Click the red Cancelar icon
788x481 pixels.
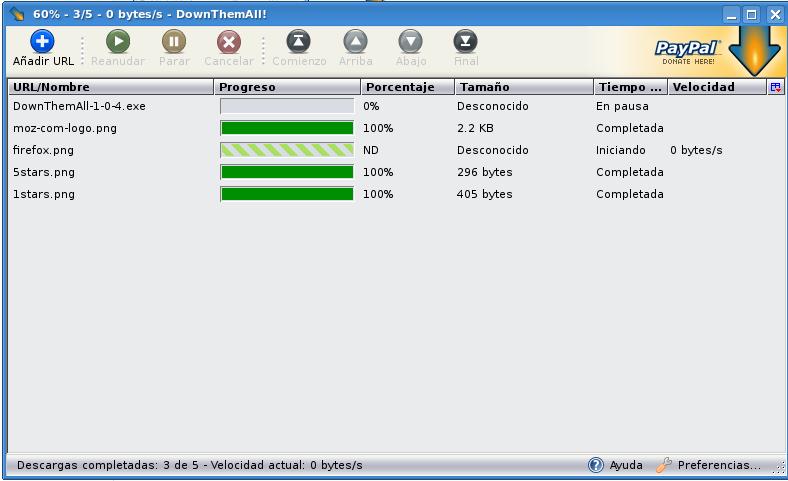coord(229,41)
